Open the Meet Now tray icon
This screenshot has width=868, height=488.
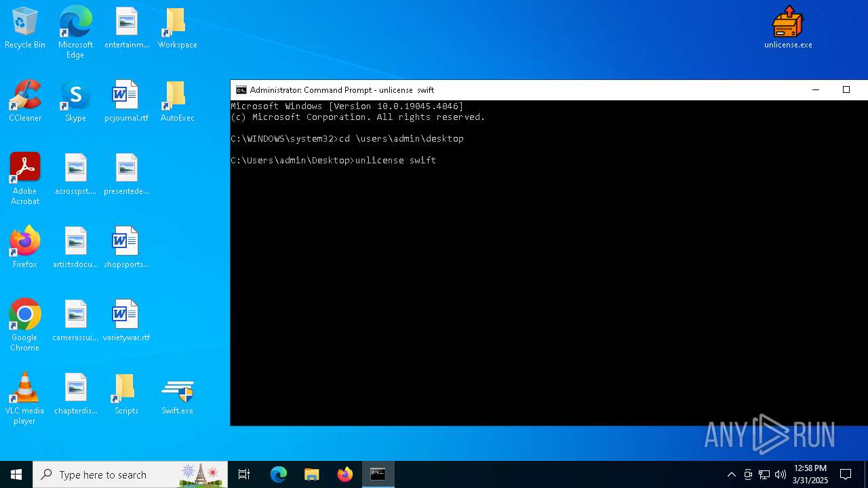point(748,474)
